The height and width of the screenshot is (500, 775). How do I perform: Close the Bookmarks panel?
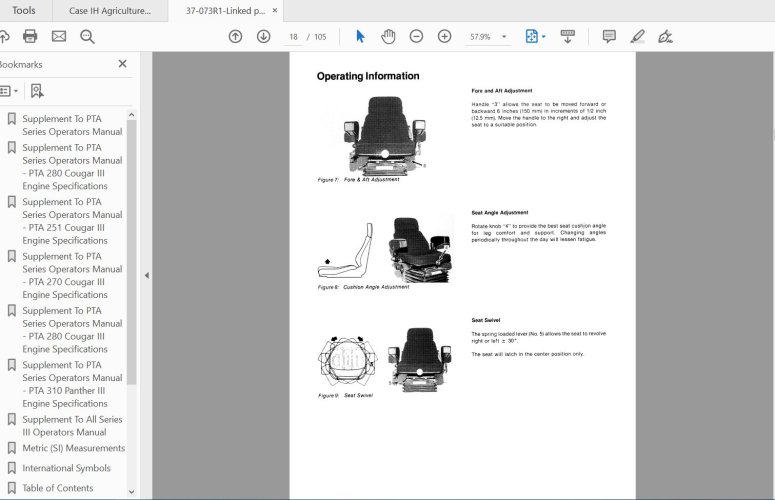pos(123,64)
